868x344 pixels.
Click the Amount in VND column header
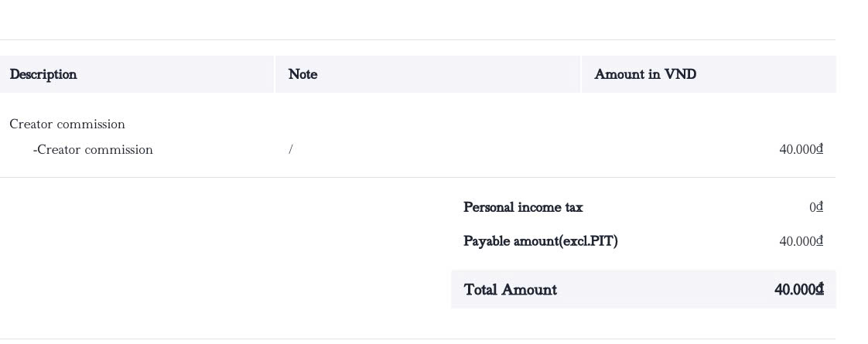(x=645, y=75)
